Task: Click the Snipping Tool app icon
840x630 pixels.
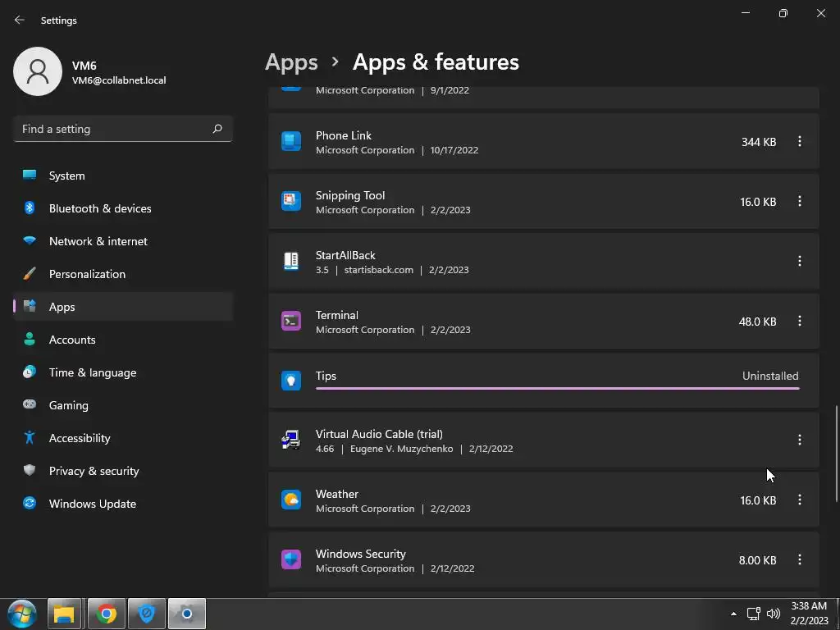Action: click(x=291, y=202)
